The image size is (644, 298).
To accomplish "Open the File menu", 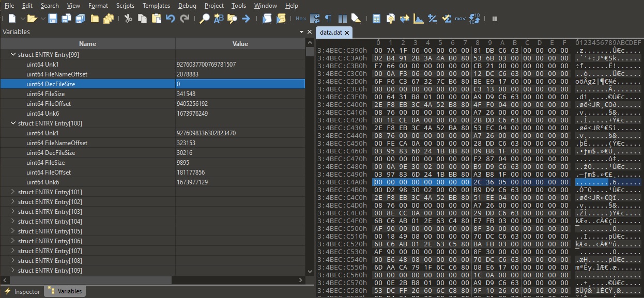I will [x=9, y=6].
